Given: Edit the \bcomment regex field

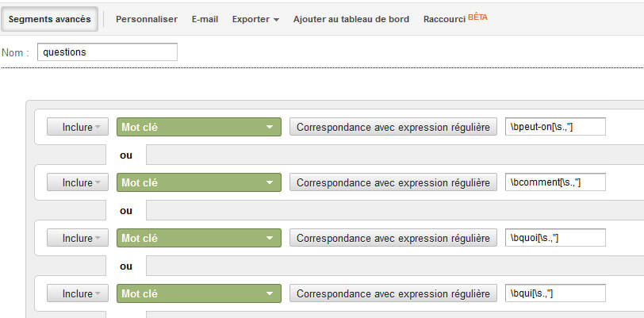Looking at the screenshot, I should (555, 182).
